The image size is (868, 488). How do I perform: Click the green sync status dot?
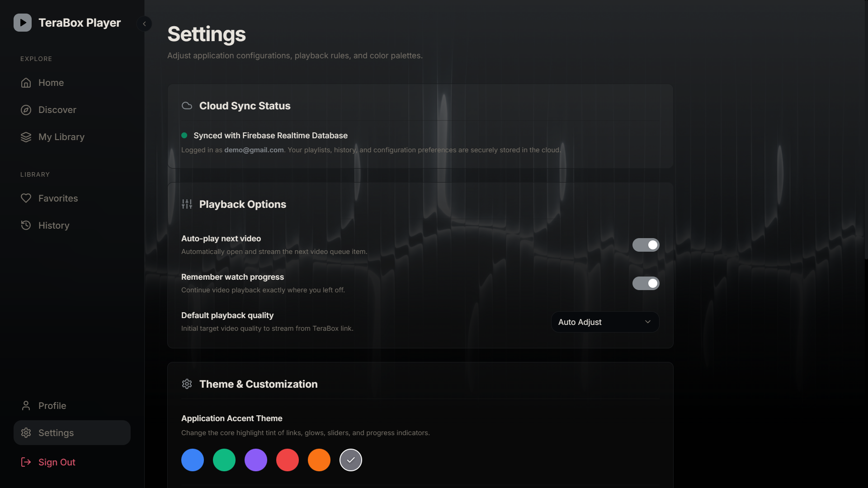184,136
